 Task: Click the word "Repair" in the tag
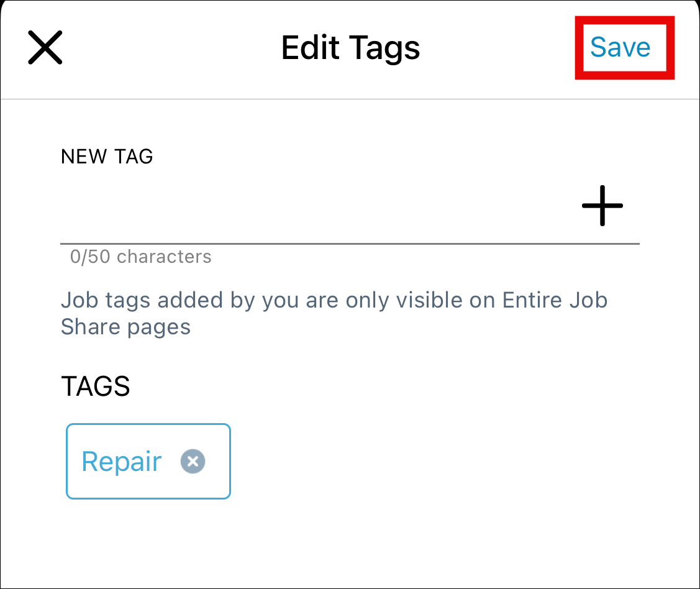pos(122,462)
